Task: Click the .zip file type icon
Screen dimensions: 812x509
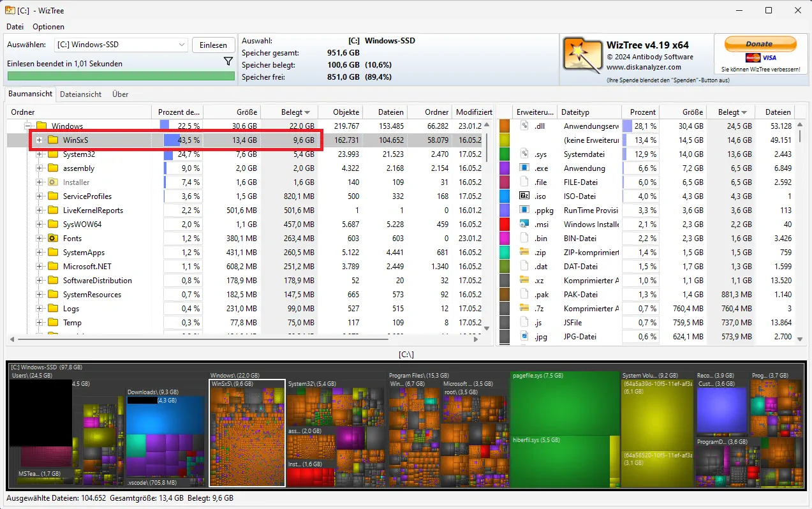Action: [x=525, y=253]
